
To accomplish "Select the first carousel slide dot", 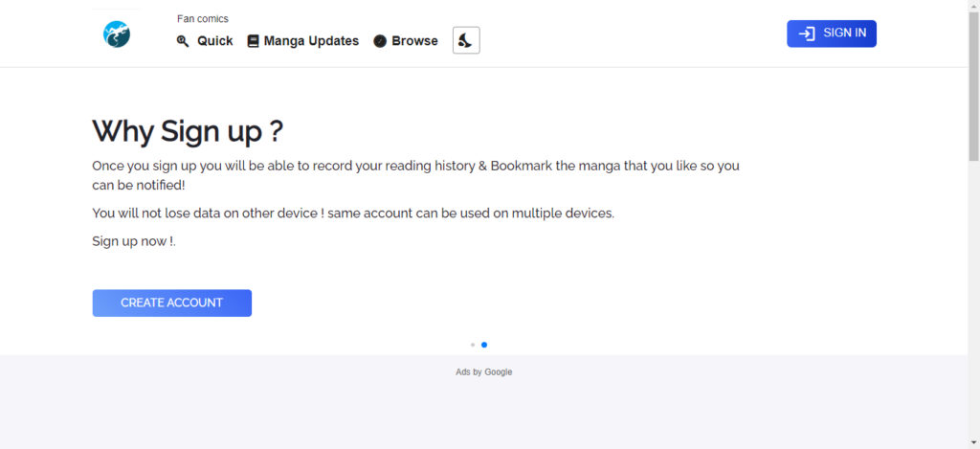I will 473,345.
